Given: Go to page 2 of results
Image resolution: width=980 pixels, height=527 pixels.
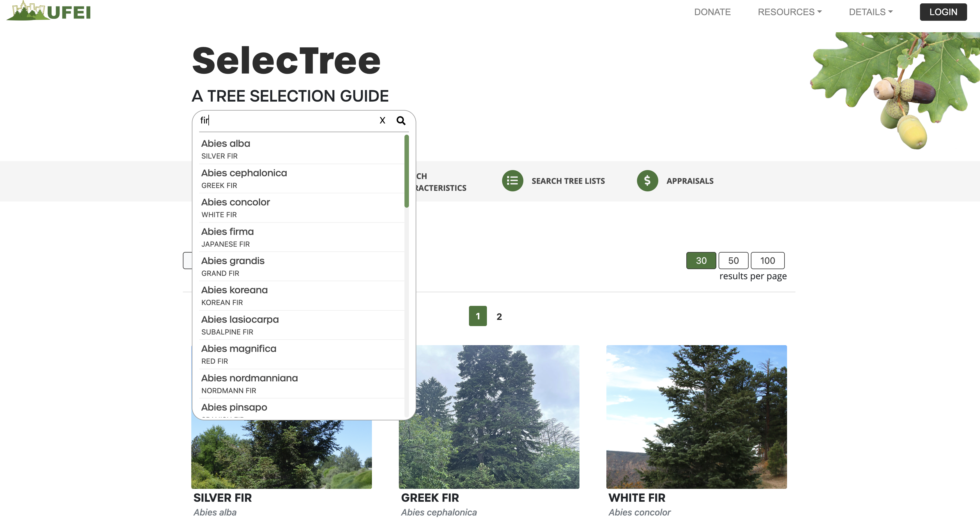Looking at the screenshot, I should (x=499, y=316).
